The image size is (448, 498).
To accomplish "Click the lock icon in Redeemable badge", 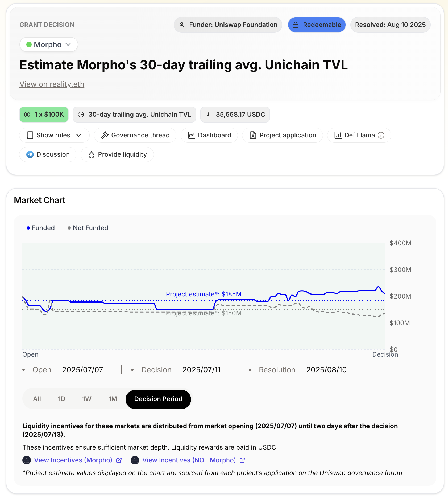I will click(x=296, y=25).
